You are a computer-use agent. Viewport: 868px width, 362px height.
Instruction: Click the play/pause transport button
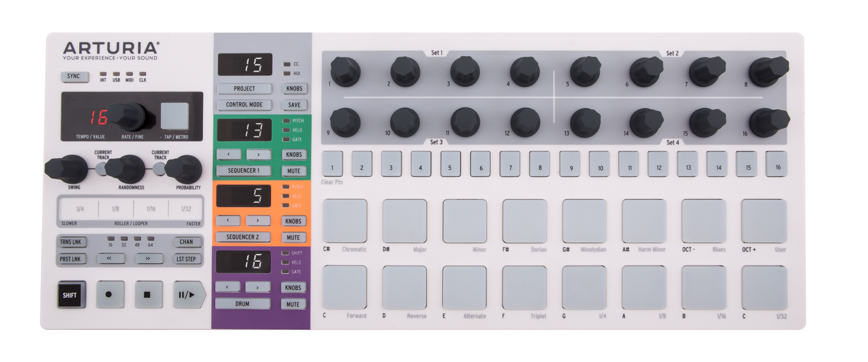189,295
